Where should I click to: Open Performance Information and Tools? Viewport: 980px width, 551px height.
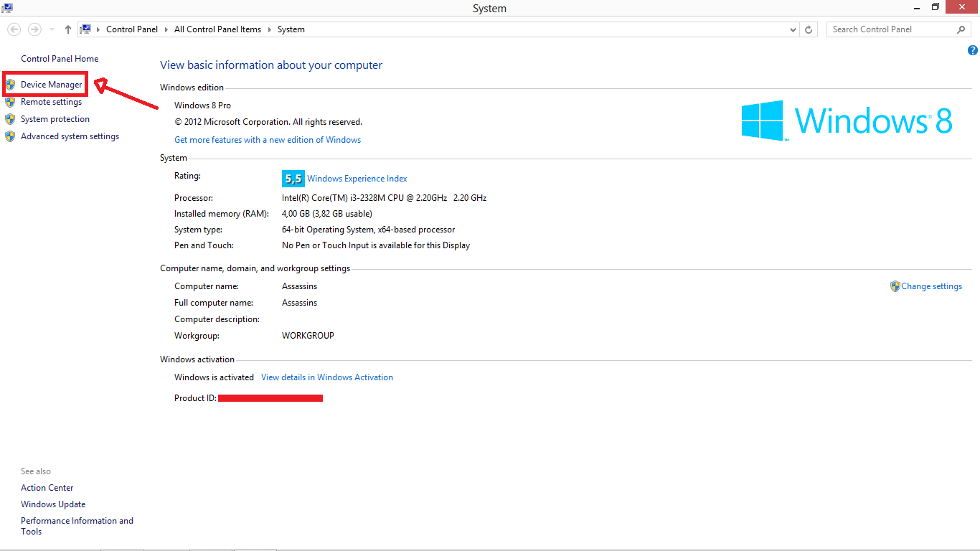pos(77,526)
